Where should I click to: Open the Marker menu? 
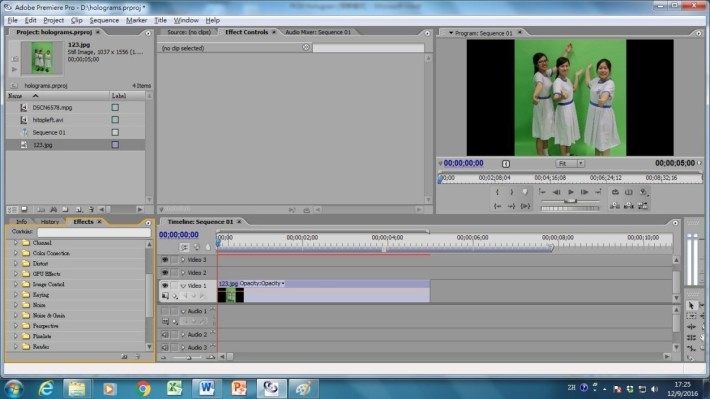(136, 20)
